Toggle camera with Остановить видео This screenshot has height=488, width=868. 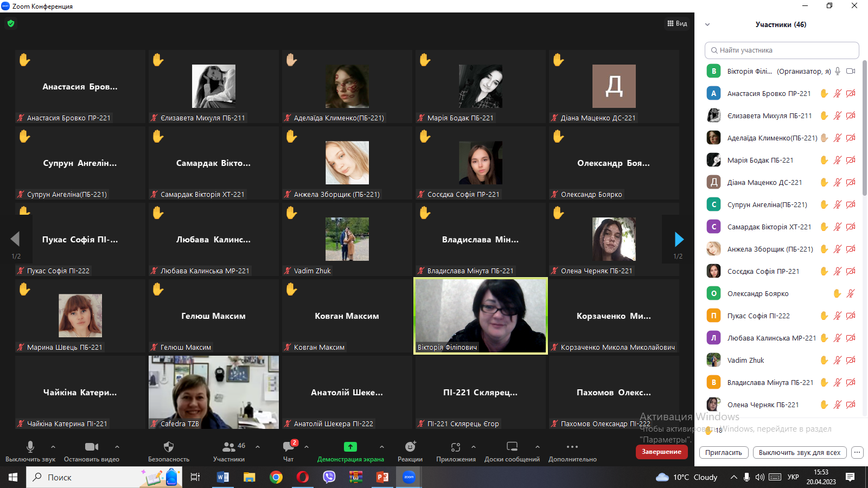tap(92, 447)
